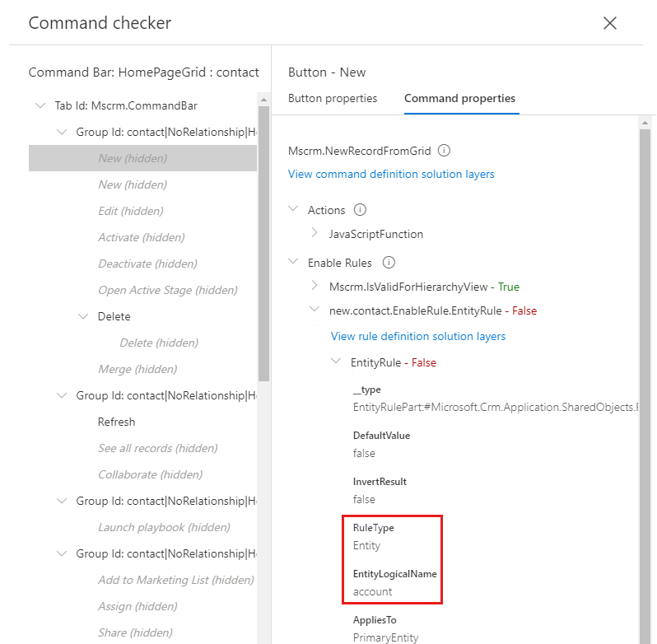Collapse the Actions section
Viewport: 657px width, 644px height.
(x=293, y=210)
